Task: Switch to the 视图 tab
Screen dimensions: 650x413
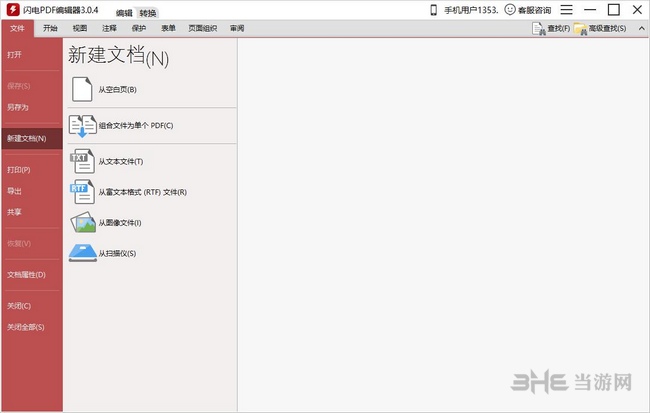Action: 80,28
